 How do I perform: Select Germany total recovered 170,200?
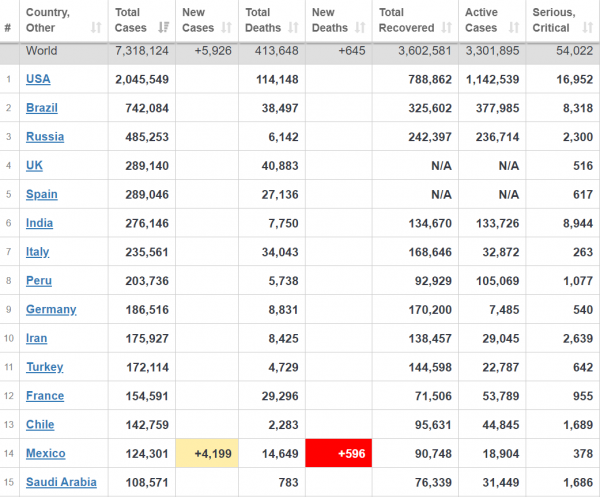pyautogui.click(x=430, y=310)
